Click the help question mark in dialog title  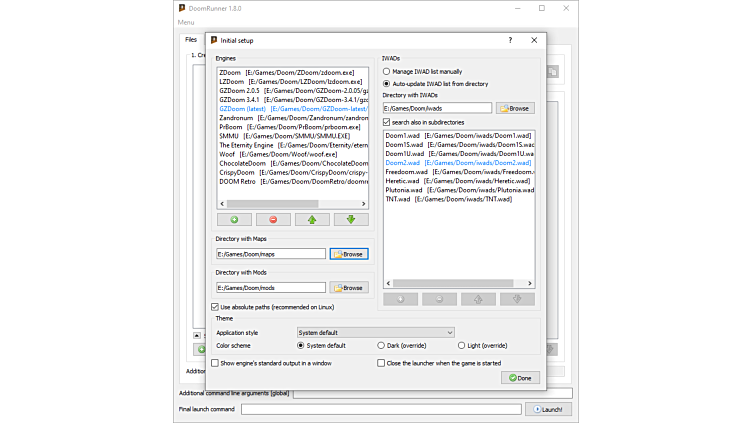510,40
